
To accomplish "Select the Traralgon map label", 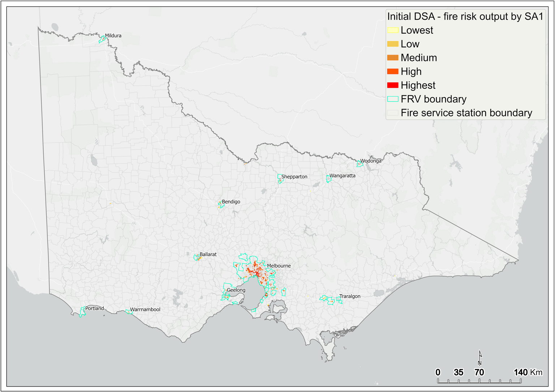I will click(349, 296).
